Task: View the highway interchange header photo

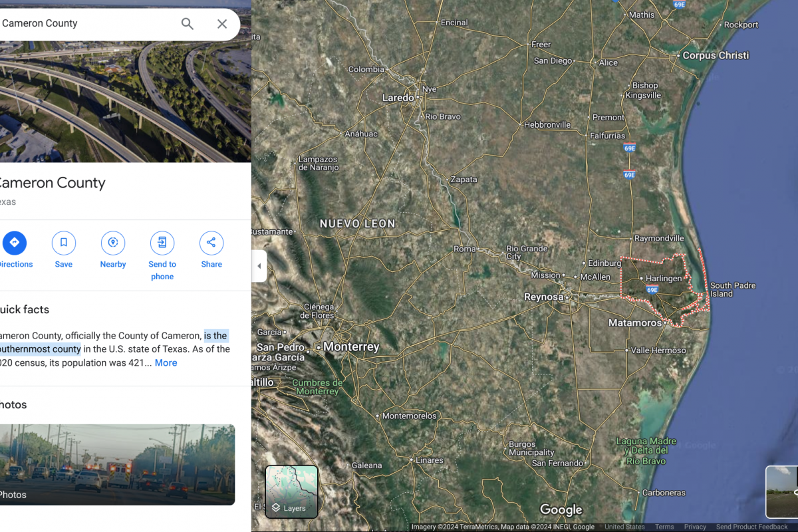Action: [126, 102]
